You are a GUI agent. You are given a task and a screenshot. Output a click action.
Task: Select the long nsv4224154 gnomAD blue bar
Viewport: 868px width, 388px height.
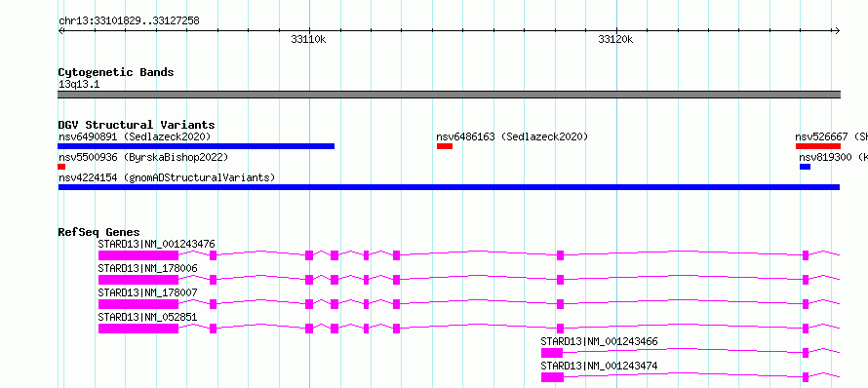449,187
